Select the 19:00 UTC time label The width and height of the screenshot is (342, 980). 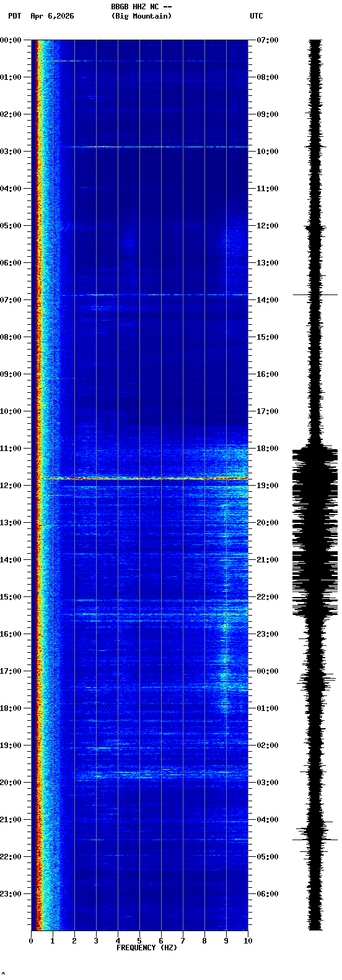268,486
